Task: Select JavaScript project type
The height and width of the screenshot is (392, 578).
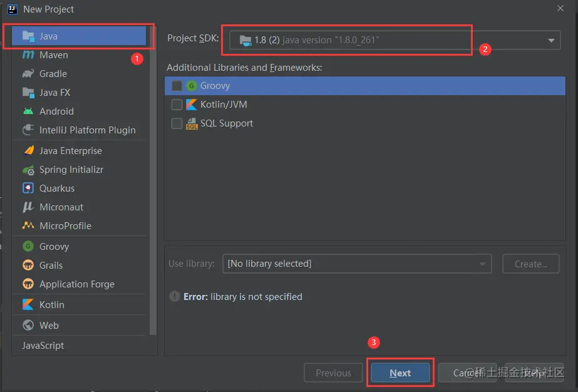Action: (x=79, y=346)
